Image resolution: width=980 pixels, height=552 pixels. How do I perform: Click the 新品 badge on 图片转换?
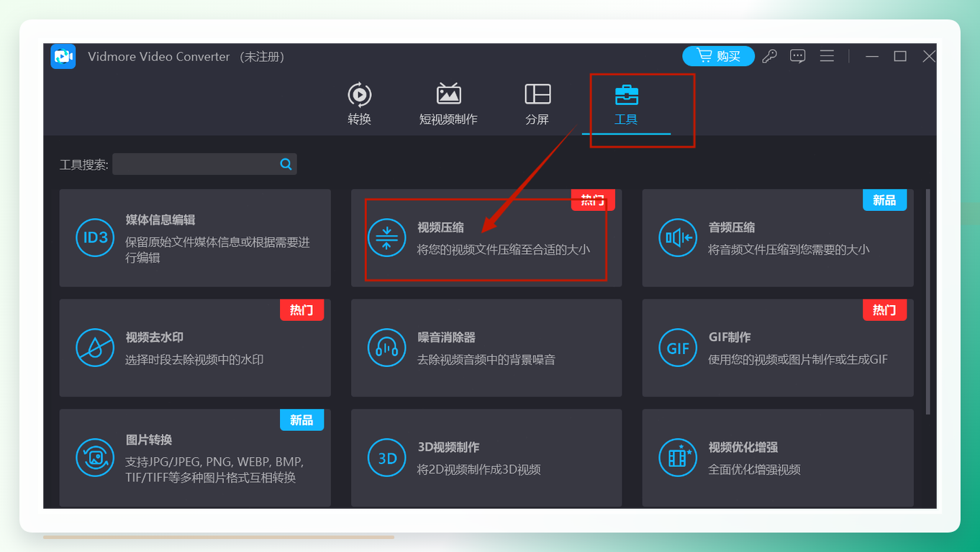301,420
